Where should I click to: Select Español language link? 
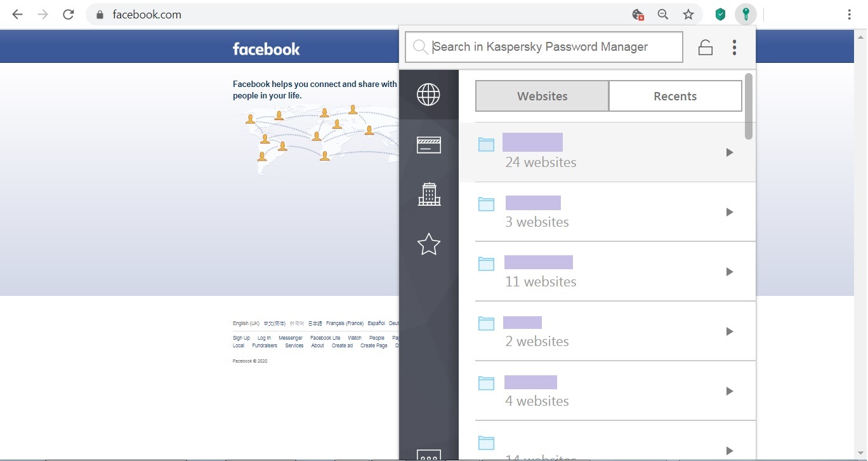(376, 323)
